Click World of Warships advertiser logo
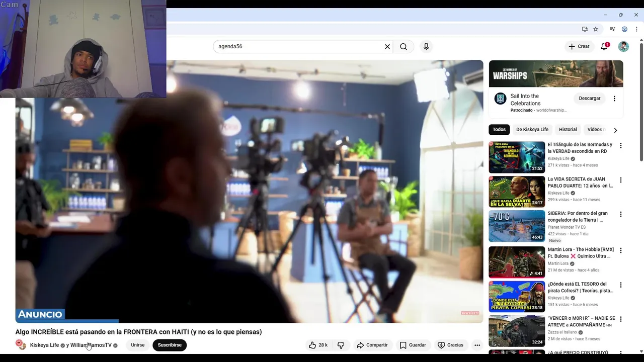The image size is (644, 362). (x=500, y=99)
